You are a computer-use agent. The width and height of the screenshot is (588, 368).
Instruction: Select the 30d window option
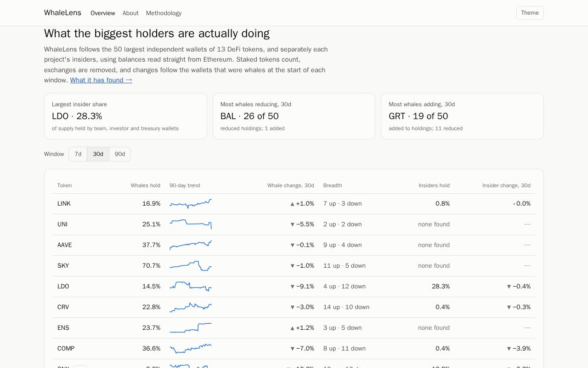(98, 154)
